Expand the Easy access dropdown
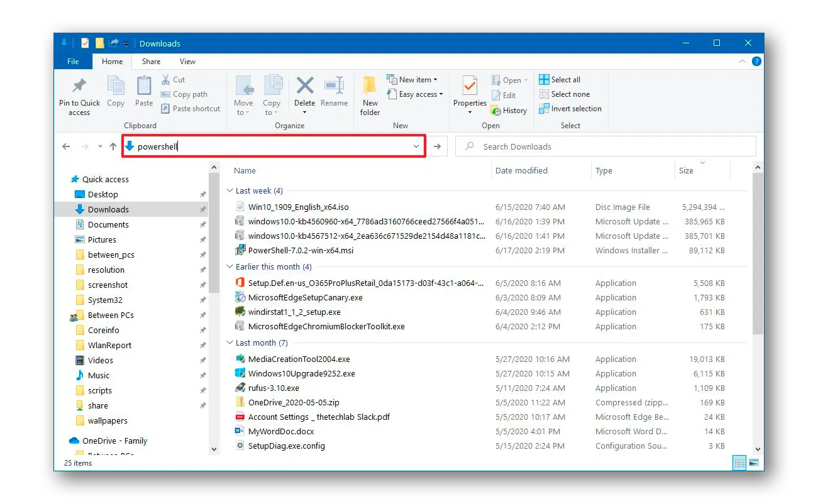Image resolution: width=818 pixels, height=504 pixels. [x=441, y=94]
